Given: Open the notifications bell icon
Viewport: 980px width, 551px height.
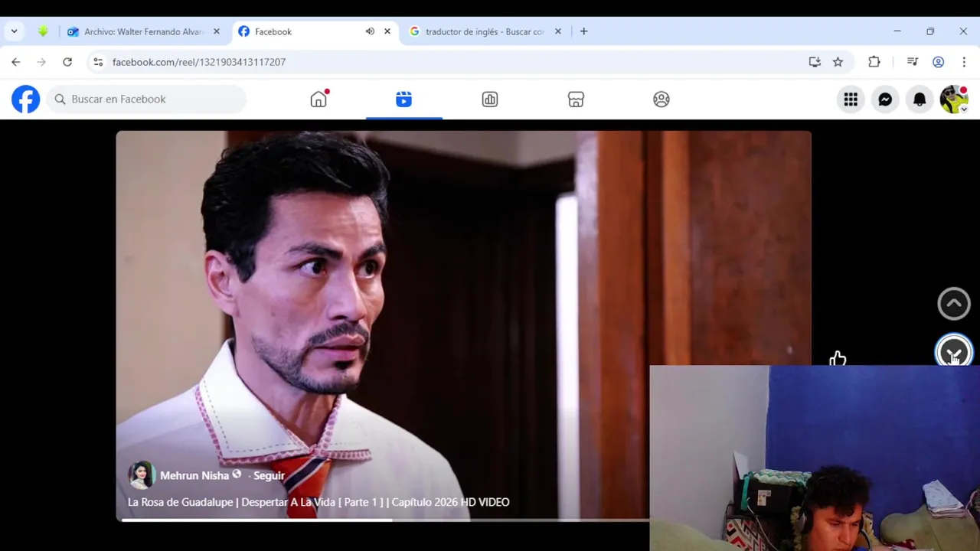Looking at the screenshot, I should click(920, 99).
